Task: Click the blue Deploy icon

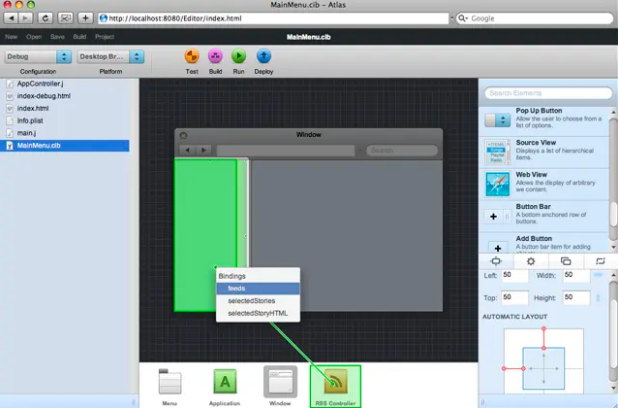Action: [x=264, y=56]
